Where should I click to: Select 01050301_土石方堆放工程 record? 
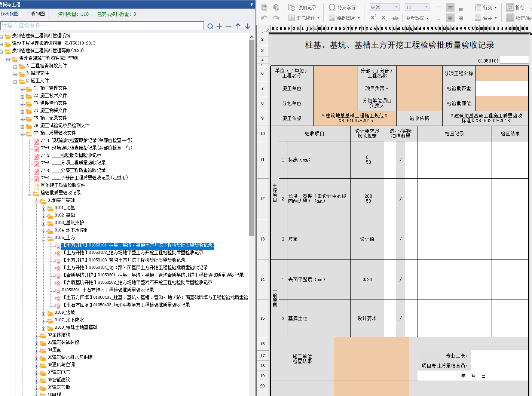click(108, 290)
